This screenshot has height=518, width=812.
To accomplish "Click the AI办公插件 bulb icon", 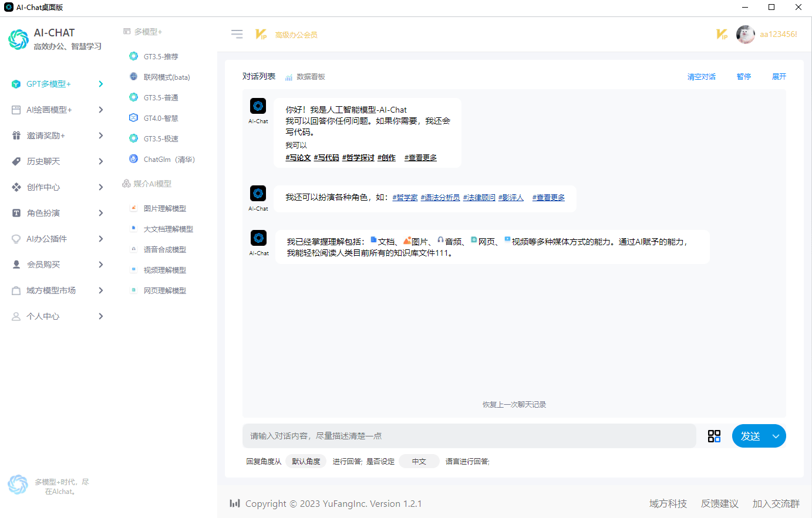I will 16,239.
